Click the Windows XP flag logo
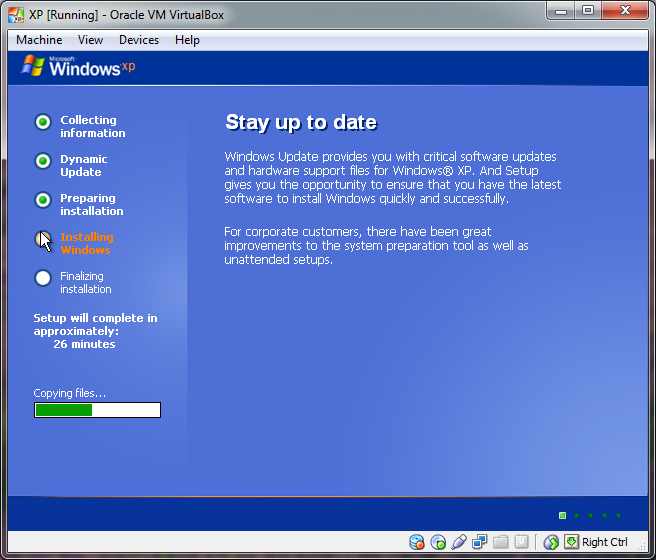The image size is (656, 560). [x=33, y=66]
